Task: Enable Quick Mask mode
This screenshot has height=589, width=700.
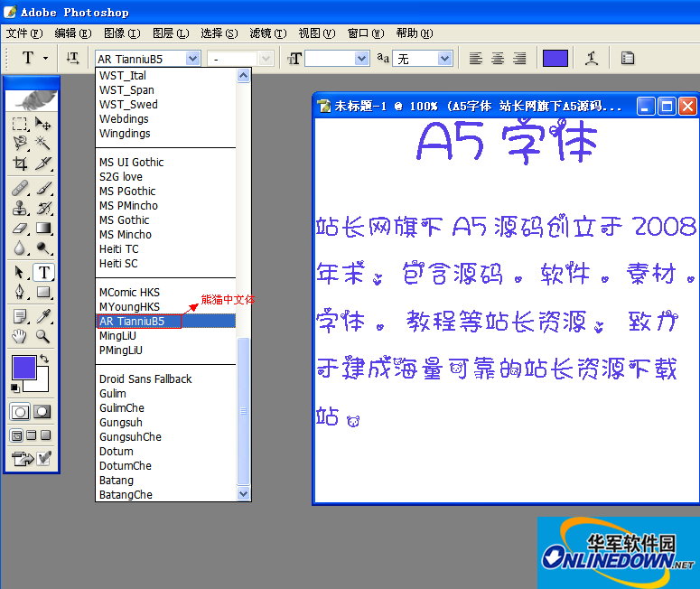Action: pos(42,412)
